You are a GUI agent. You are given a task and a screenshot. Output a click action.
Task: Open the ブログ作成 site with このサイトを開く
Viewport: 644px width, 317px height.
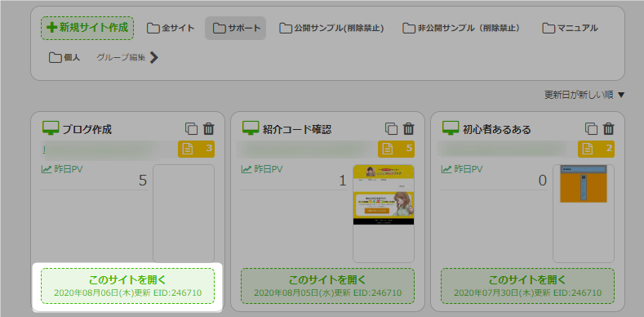[x=127, y=286]
